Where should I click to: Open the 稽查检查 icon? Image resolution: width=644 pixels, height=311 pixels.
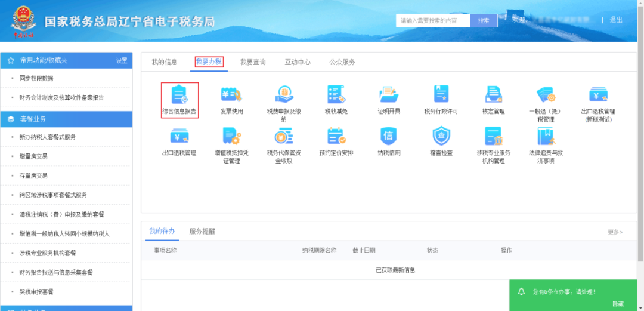click(441, 137)
